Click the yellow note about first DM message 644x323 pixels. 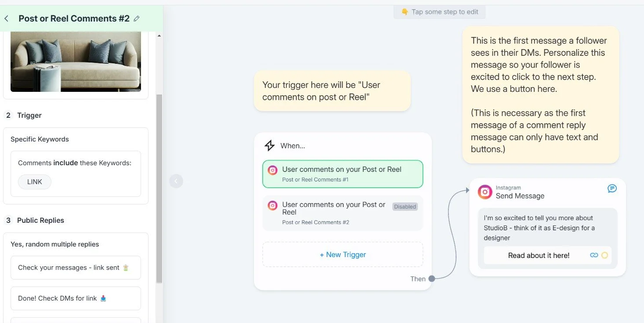pos(540,94)
